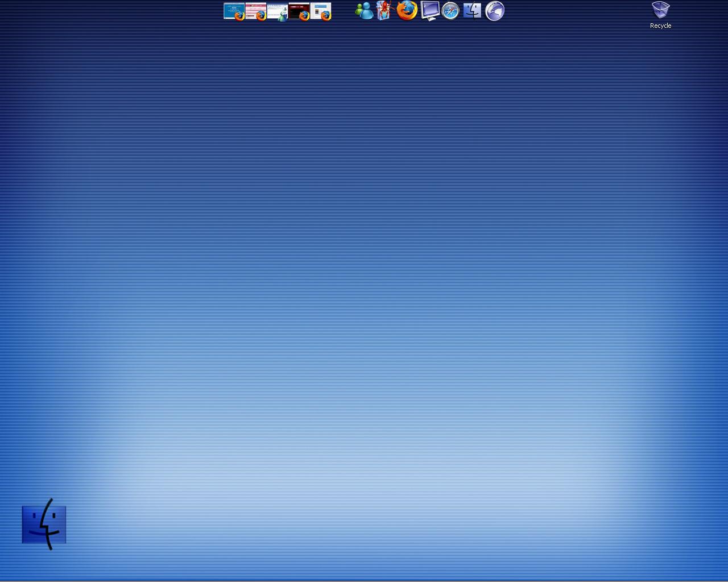
Task: Open the small Finder face dock icon
Action: pos(472,10)
